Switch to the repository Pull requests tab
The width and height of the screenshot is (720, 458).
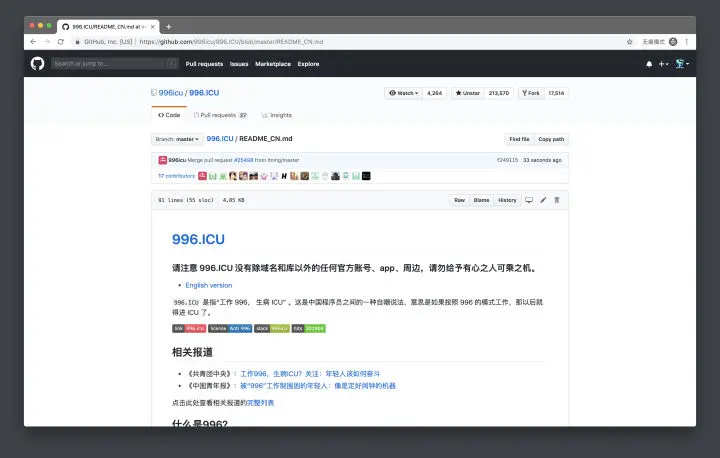[220, 115]
